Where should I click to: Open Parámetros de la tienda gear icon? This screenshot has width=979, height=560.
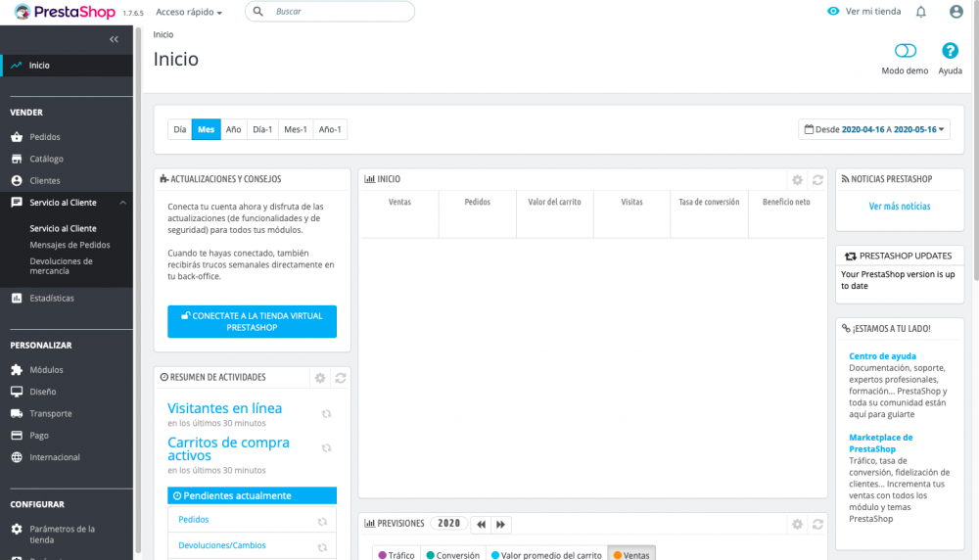[x=17, y=529]
